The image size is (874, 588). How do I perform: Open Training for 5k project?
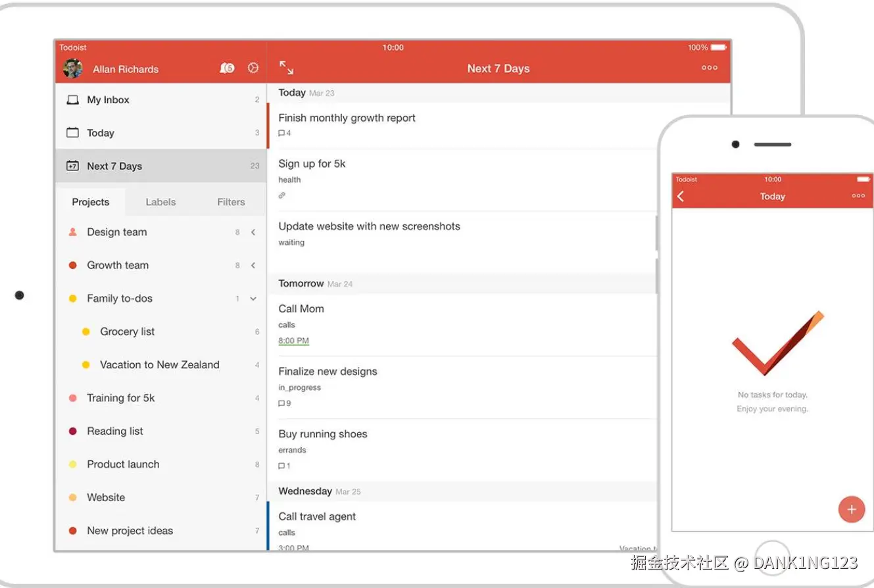tap(160, 398)
